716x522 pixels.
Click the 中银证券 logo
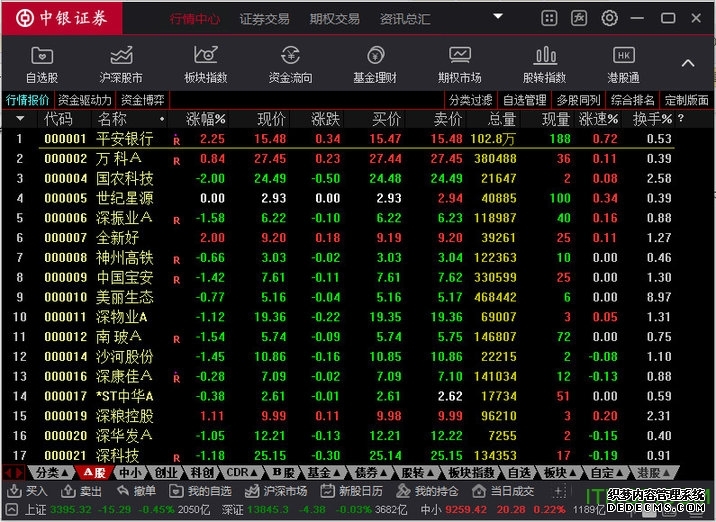click(x=62, y=18)
